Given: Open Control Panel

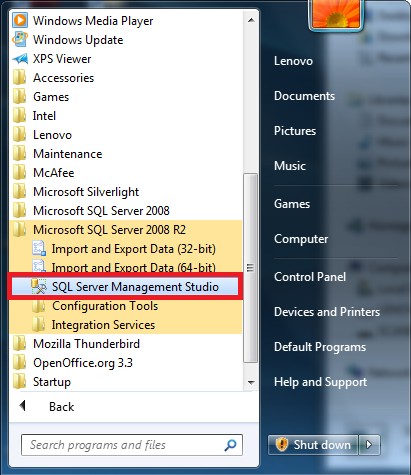Looking at the screenshot, I should click(310, 277).
